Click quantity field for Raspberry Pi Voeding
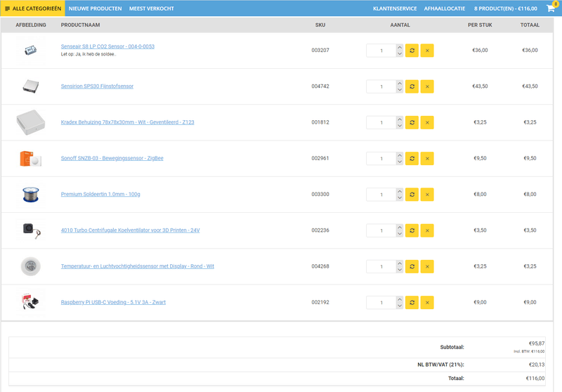Viewport: 562px width, 392px height. [x=381, y=302]
